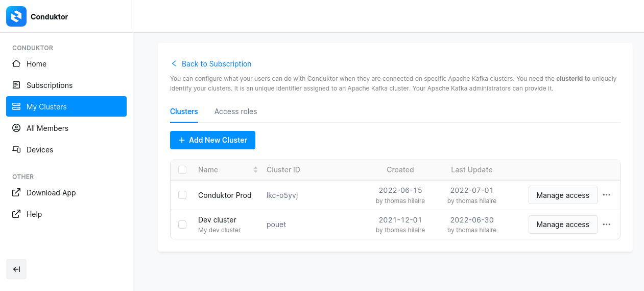The height and width of the screenshot is (291, 644).
Task: Click the Cluster ID column header
Action: click(x=283, y=170)
